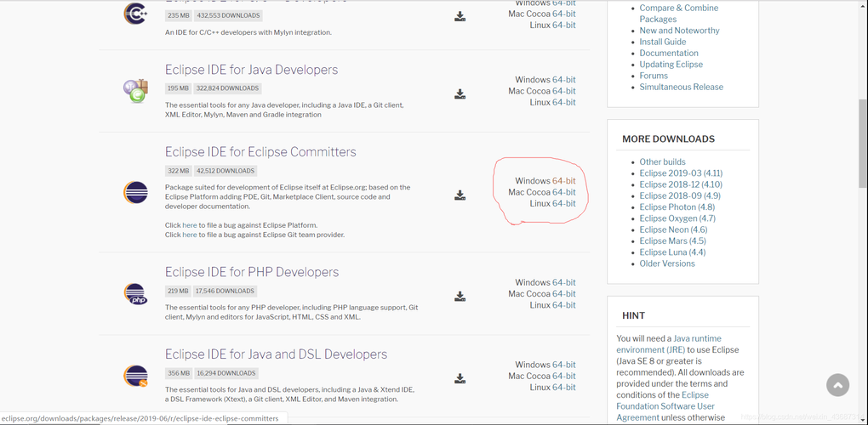
Task: Download Mac Cocoa 64-bit for PHP Developers
Action: pyautogui.click(x=563, y=293)
